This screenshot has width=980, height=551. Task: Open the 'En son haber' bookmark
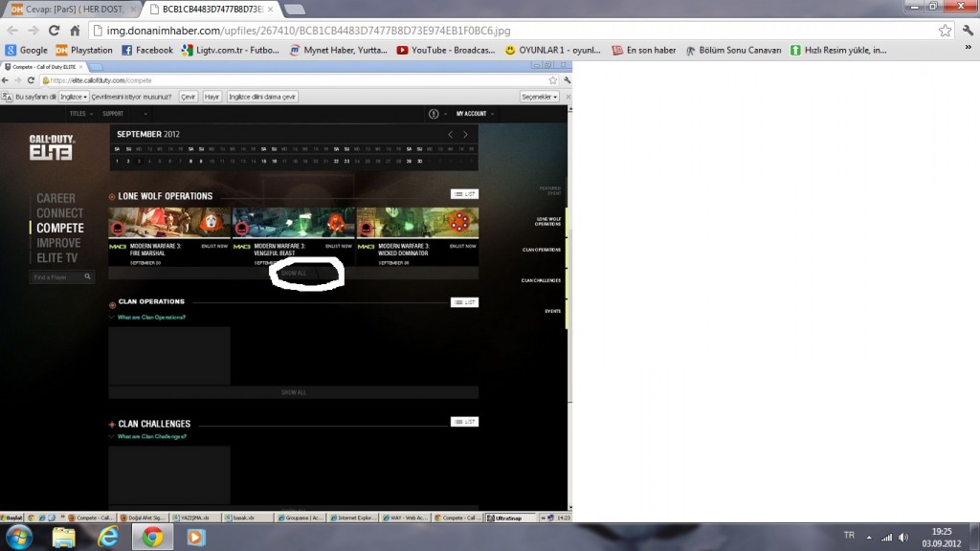click(x=644, y=50)
